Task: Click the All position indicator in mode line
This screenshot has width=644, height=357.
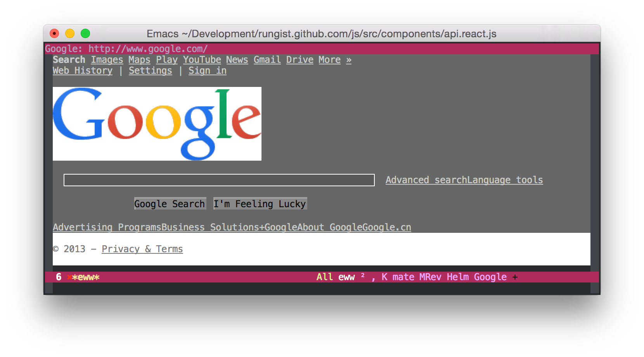Action: (x=325, y=277)
